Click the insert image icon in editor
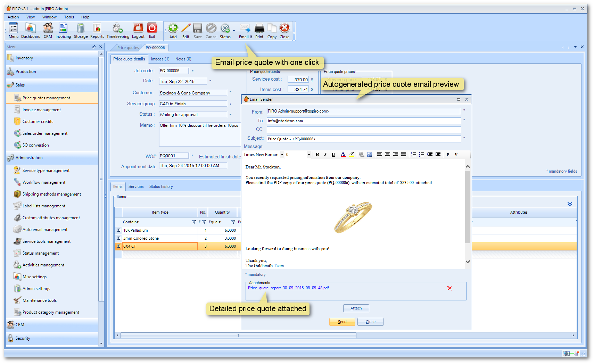 click(370, 155)
